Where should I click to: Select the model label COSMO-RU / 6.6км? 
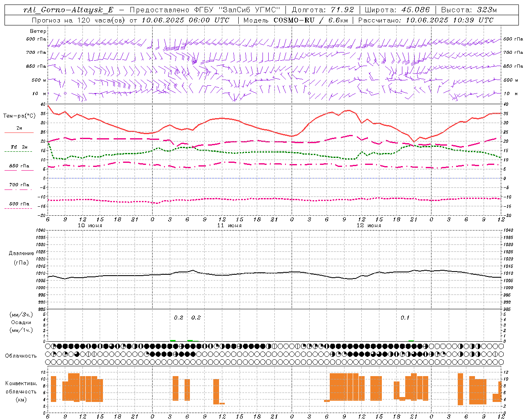[310, 20]
